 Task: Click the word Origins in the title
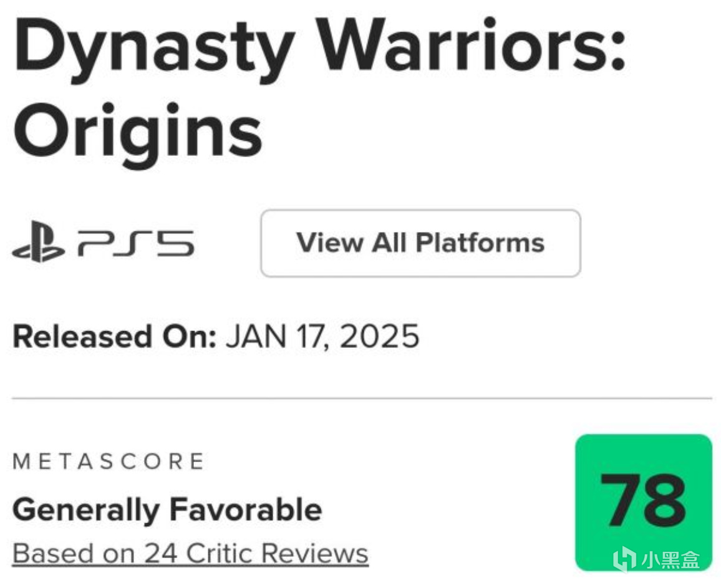click(x=137, y=133)
